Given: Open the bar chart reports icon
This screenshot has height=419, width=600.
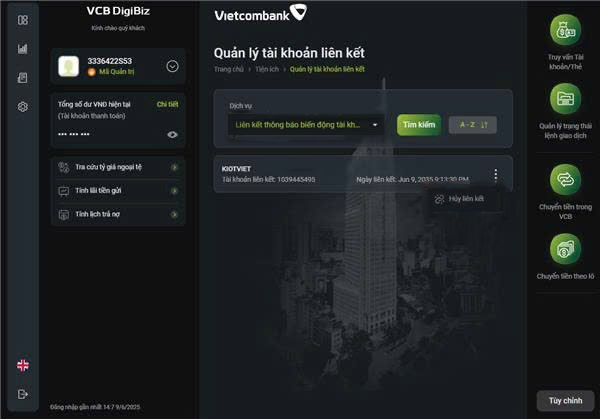Looking at the screenshot, I should coord(23,49).
